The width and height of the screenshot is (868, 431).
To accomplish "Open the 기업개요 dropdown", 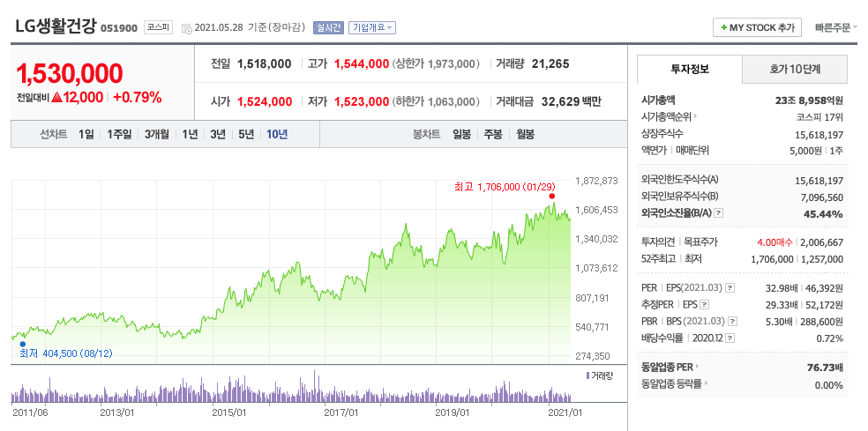I will pos(372,27).
